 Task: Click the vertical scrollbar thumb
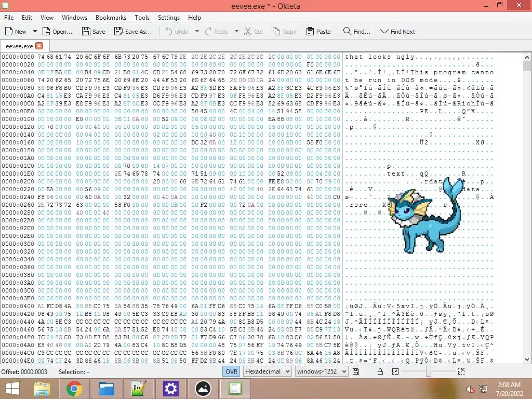click(527, 66)
